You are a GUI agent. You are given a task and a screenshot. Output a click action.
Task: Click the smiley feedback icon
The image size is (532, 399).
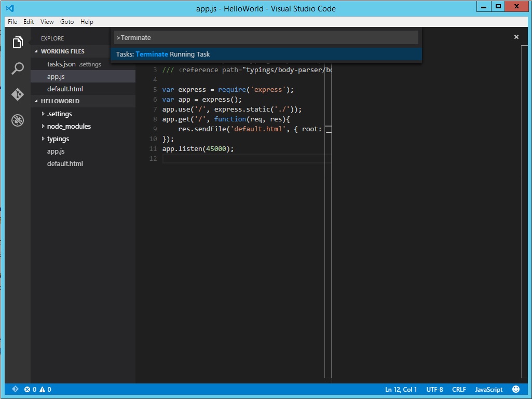pyautogui.click(x=516, y=389)
